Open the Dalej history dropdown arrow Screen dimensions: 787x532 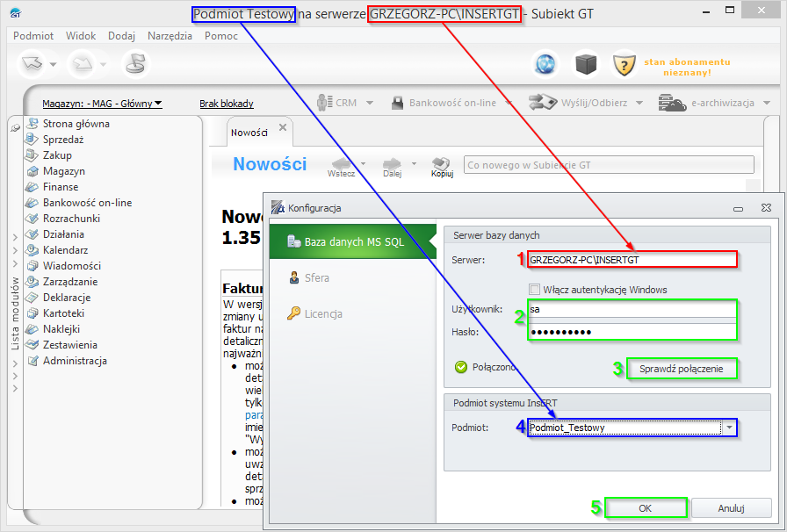coord(414,163)
